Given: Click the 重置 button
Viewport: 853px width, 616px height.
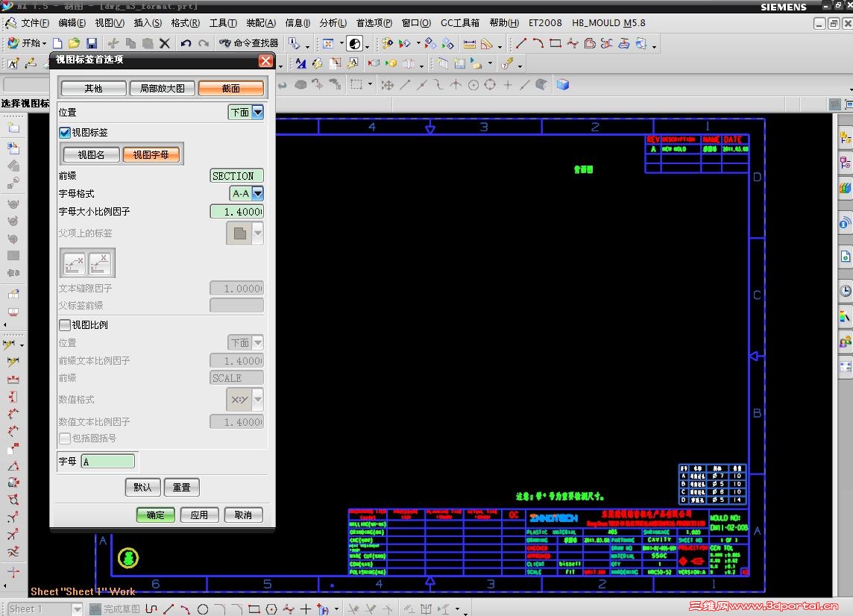Looking at the screenshot, I should 182,487.
